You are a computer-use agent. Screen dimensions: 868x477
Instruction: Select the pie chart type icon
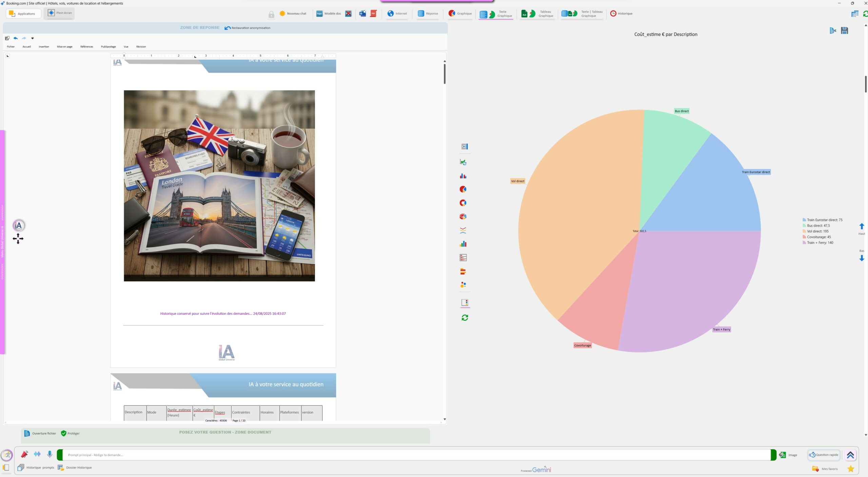coord(463,189)
